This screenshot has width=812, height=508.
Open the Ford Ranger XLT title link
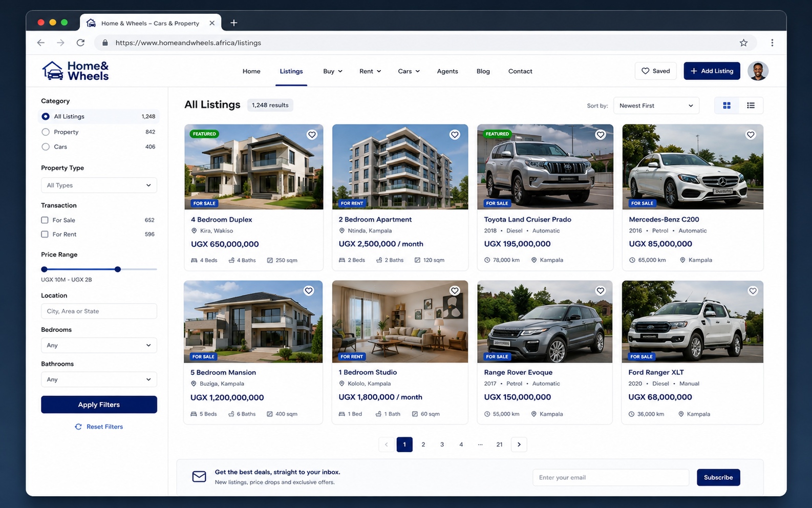pyautogui.click(x=656, y=372)
